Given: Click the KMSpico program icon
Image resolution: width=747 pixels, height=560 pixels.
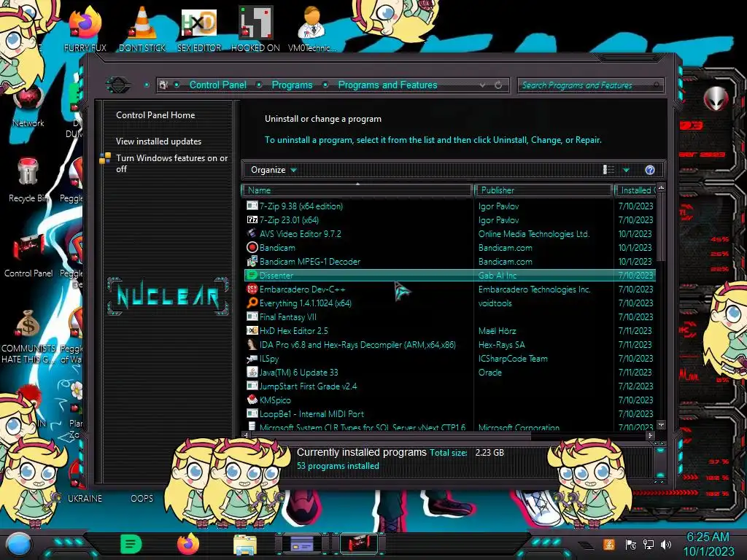Looking at the screenshot, I should point(252,400).
